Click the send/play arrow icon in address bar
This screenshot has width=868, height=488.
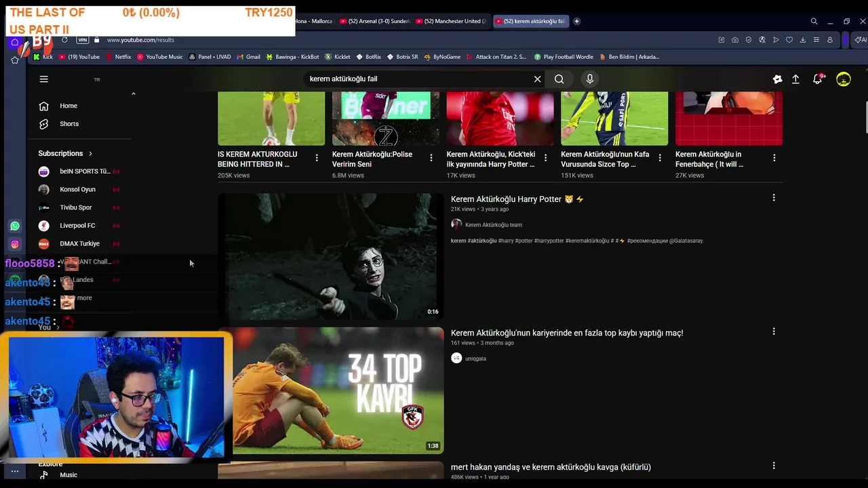(x=775, y=40)
